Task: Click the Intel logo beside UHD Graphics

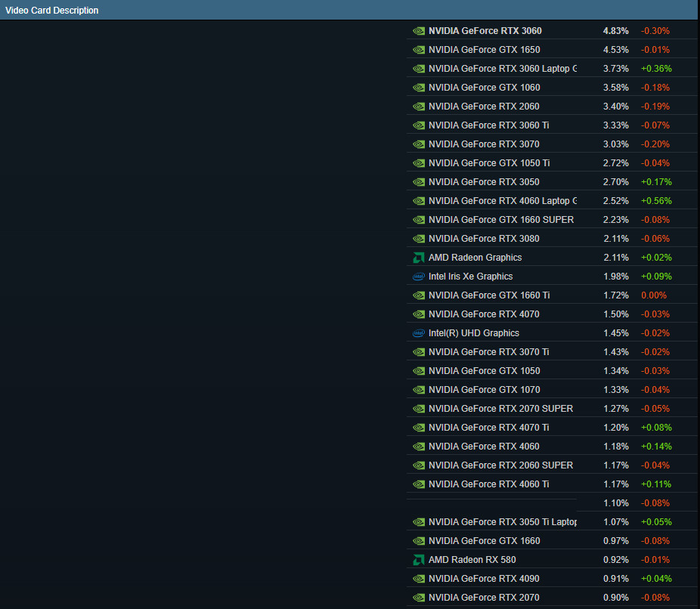Action: (x=419, y=332)
